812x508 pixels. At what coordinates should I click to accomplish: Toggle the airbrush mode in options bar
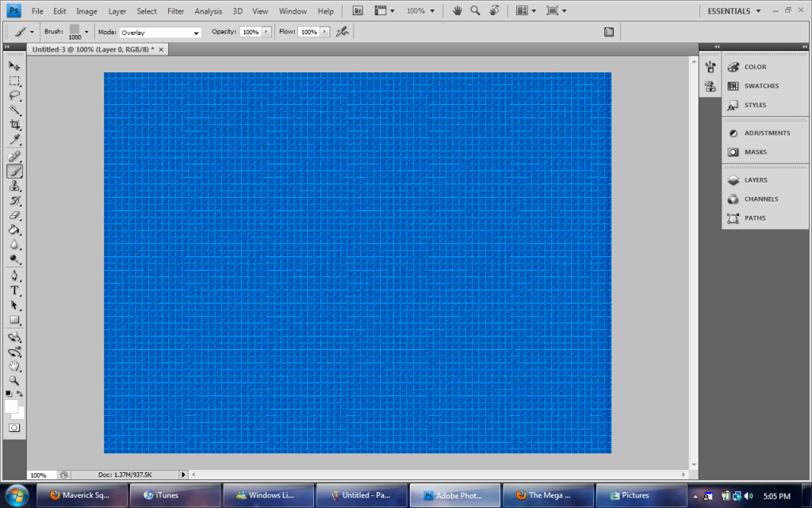point(342,32)
